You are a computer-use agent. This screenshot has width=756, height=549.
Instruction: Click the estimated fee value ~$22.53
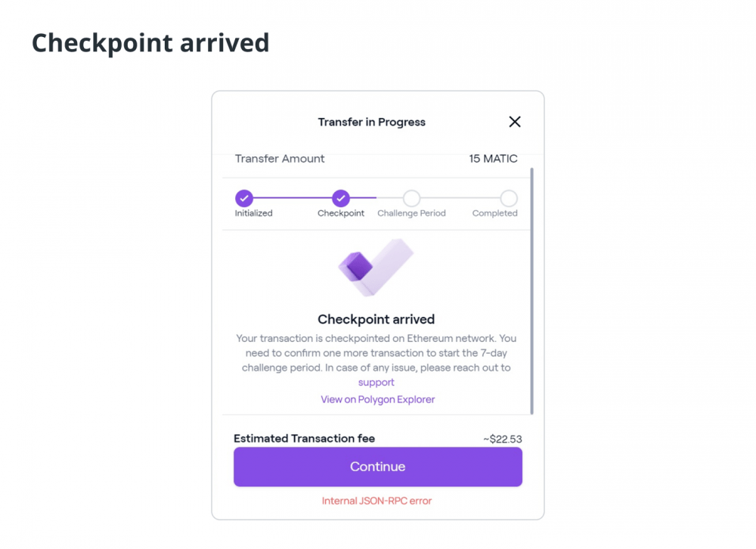(x=503, y=439)
